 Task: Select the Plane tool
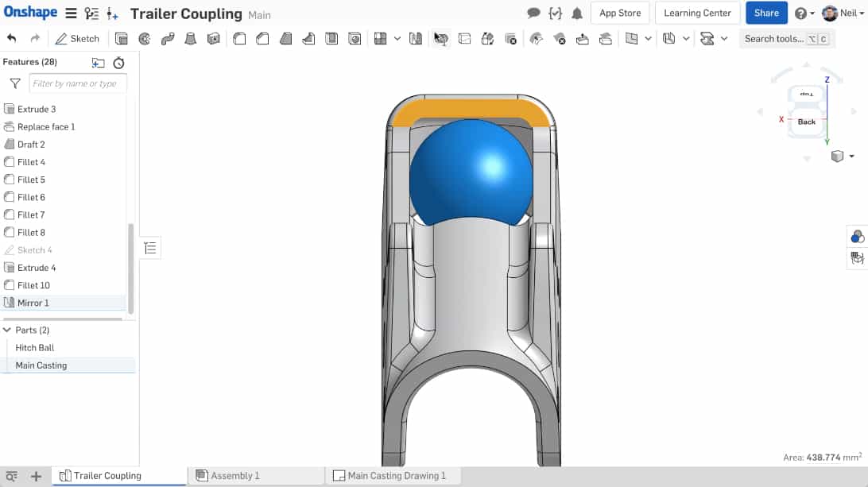[x=632, y=39]
